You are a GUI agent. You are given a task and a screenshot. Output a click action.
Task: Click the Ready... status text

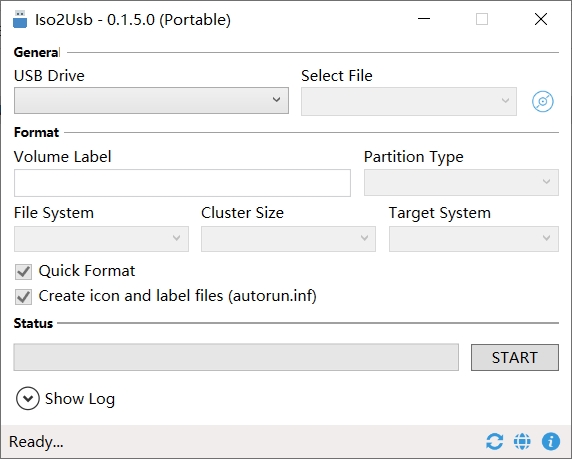tap(36, 441)
